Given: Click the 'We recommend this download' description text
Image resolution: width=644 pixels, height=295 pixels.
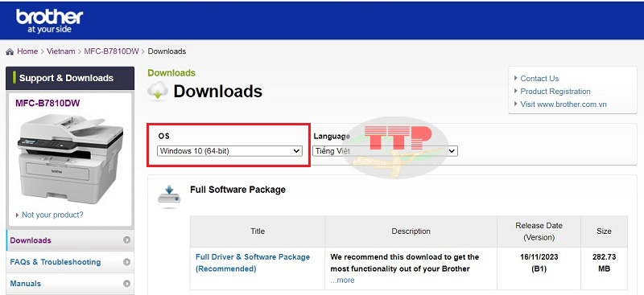Looking at the screenshot, I should (x=405, y=263).
